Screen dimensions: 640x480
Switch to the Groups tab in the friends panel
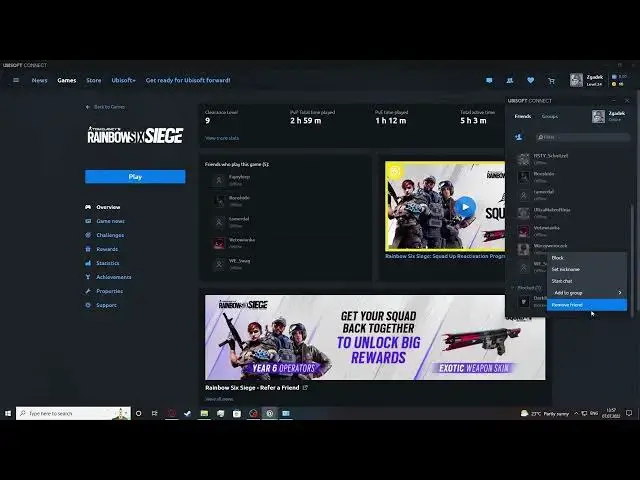click(549, 116)
